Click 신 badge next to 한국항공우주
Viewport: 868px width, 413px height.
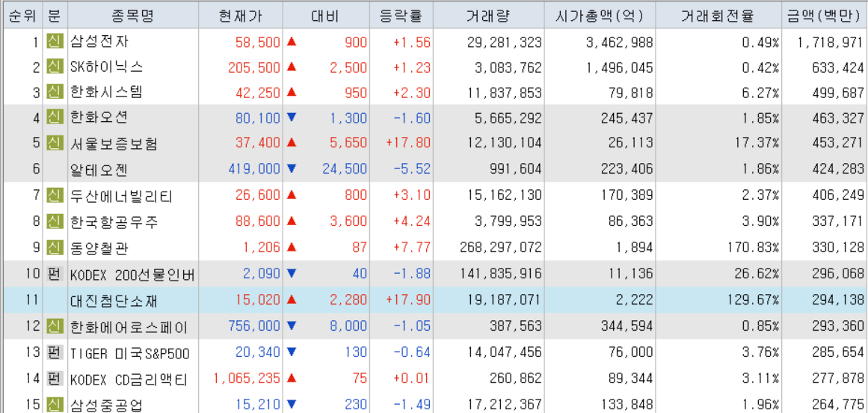pyautogui.click(x=55, y=221)
